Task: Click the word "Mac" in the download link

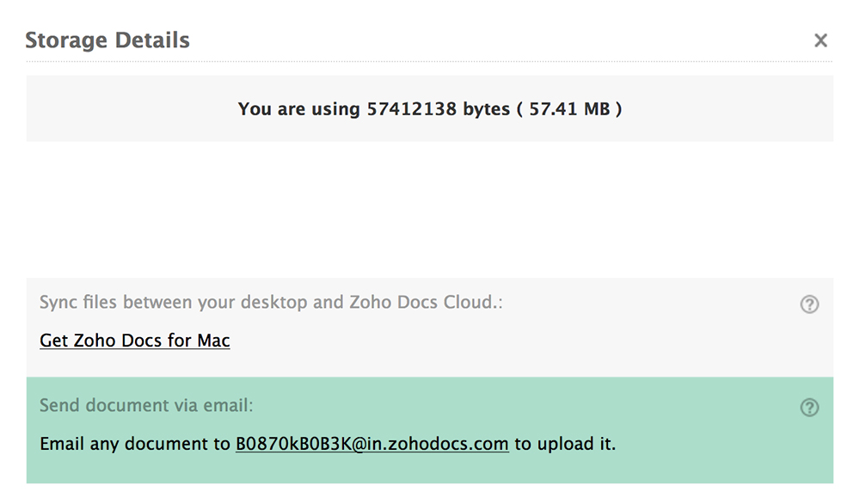Action: click(213, 341)
